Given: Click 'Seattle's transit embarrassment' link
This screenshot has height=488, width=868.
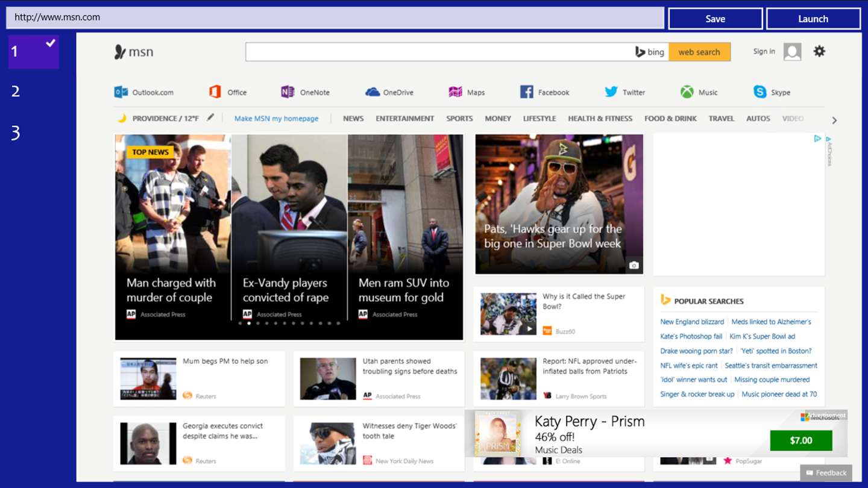Looking at the screenshot, I should (x=771, y=365).
